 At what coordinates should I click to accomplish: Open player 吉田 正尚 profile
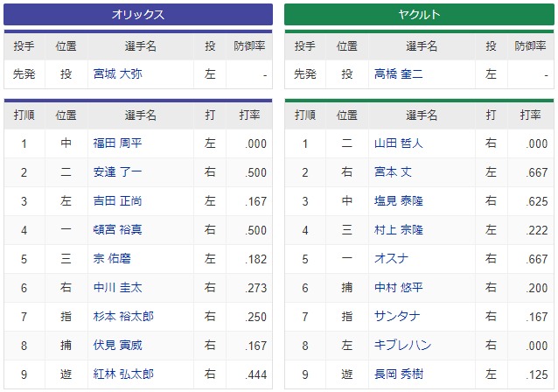point(117,201)
